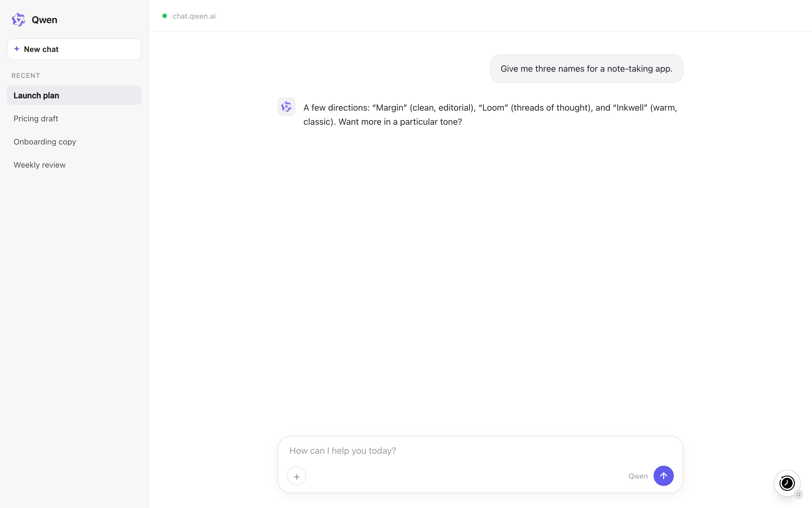Click the user message about note-taking app names
Screen dimensions: 812x508
[586, 69]
